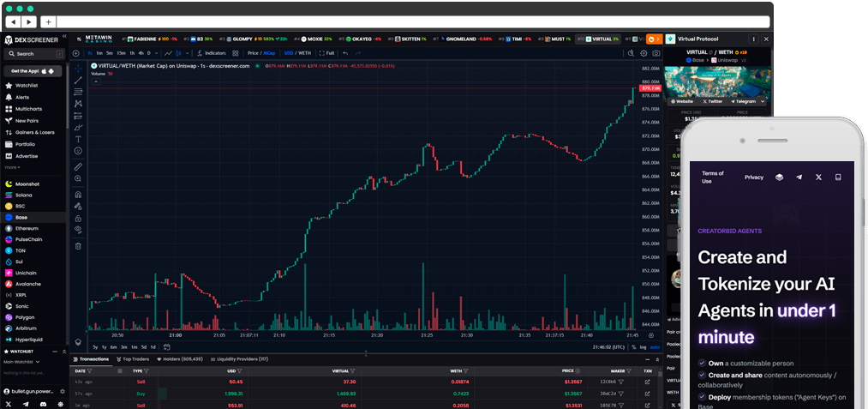The height and width of the screenshot is (409, 868).
Task: Switch to the Liquidity Providers tab
Action: coord(240,359)
